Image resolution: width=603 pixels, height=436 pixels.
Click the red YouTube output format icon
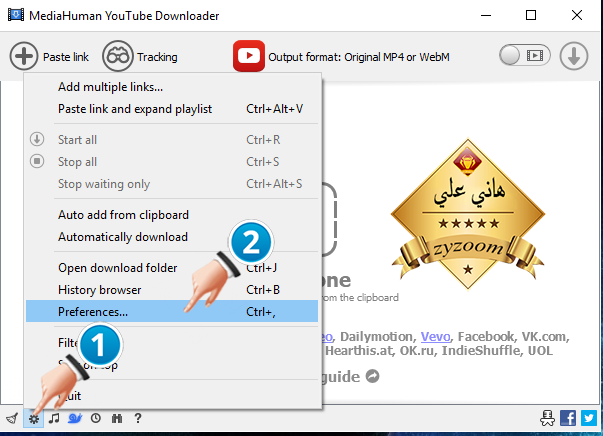click(x=249, y=56)
